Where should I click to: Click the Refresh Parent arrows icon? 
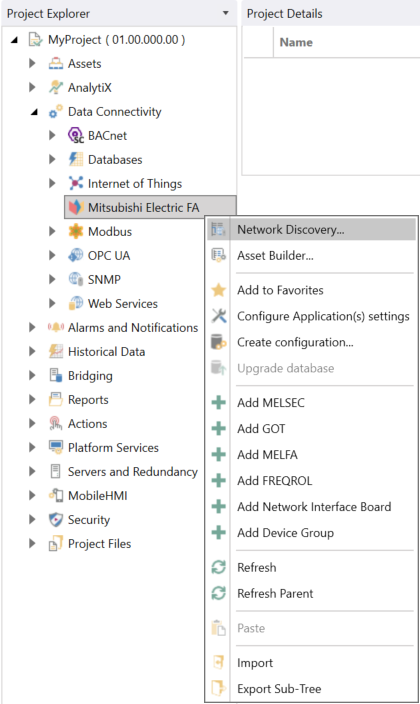(x=219, y=593)
